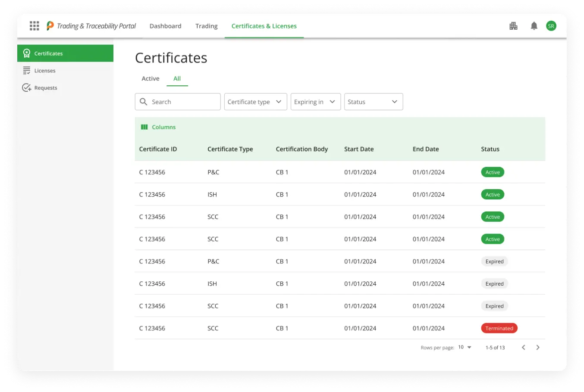
Task: Go to next page arrow
Action: (538, 347)
